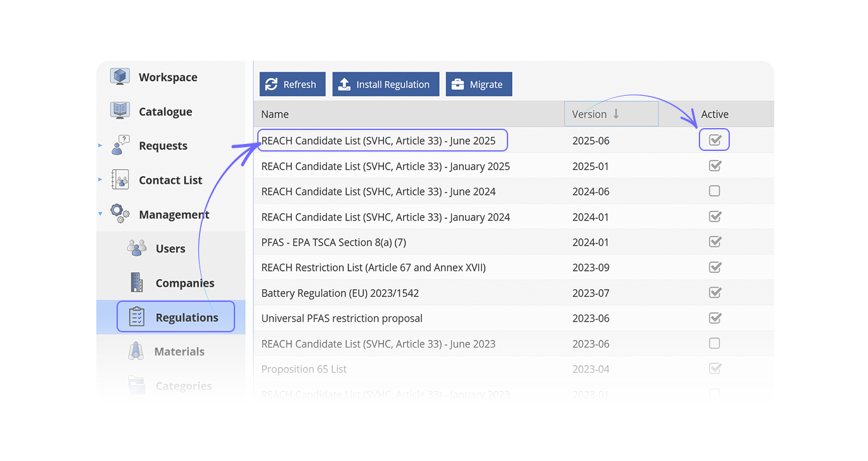This screenshot has width=868, height=461.
Task: Open the Contact List menu entry
Action: tap(170, 179)
